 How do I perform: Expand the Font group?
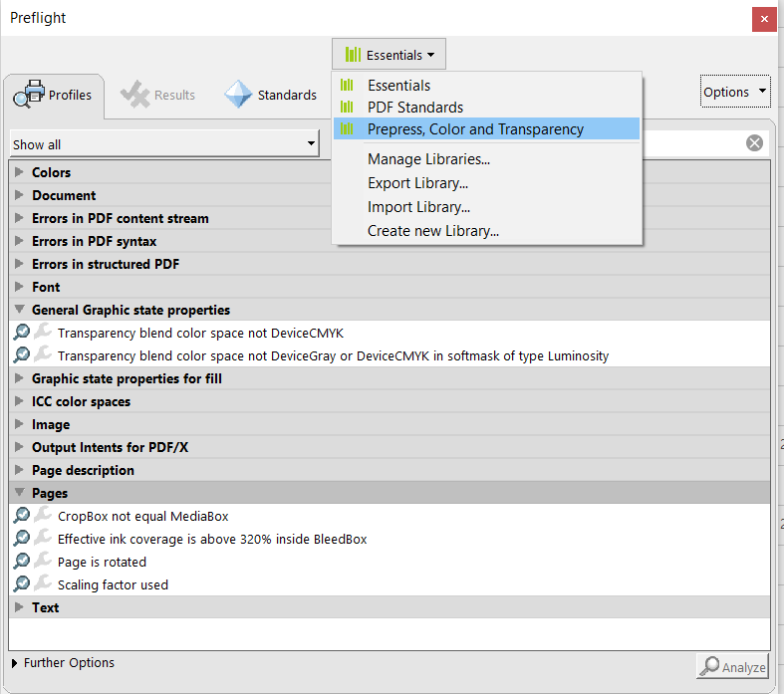point(19,287)
